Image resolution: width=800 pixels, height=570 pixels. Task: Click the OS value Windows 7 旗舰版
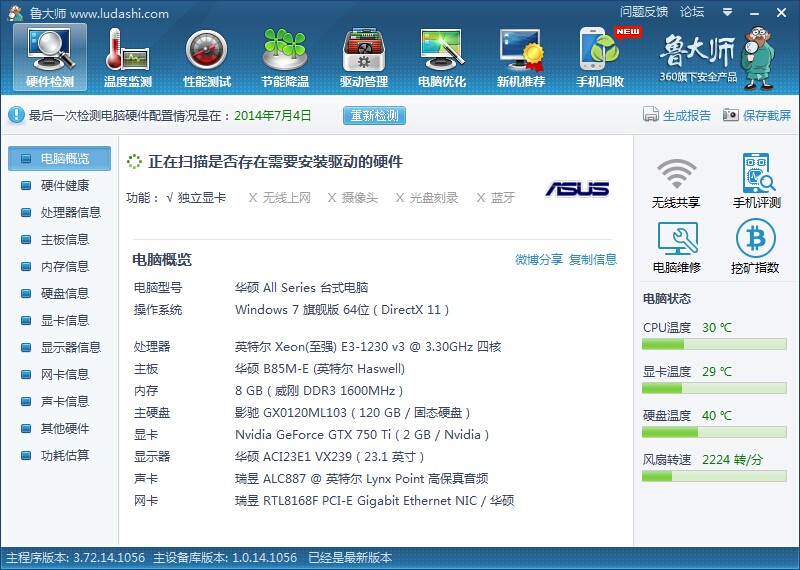(342, 310)
